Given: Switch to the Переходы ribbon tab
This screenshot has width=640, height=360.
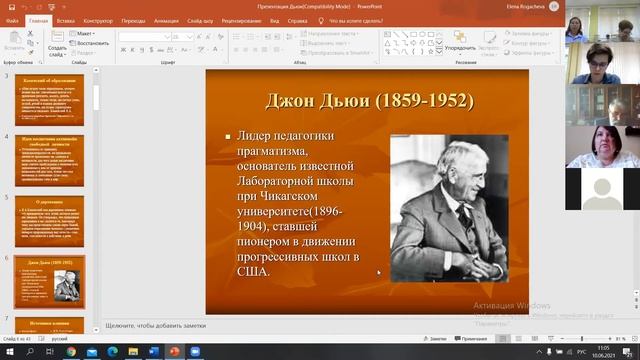Looking at the screenshot, I should 133,21.
